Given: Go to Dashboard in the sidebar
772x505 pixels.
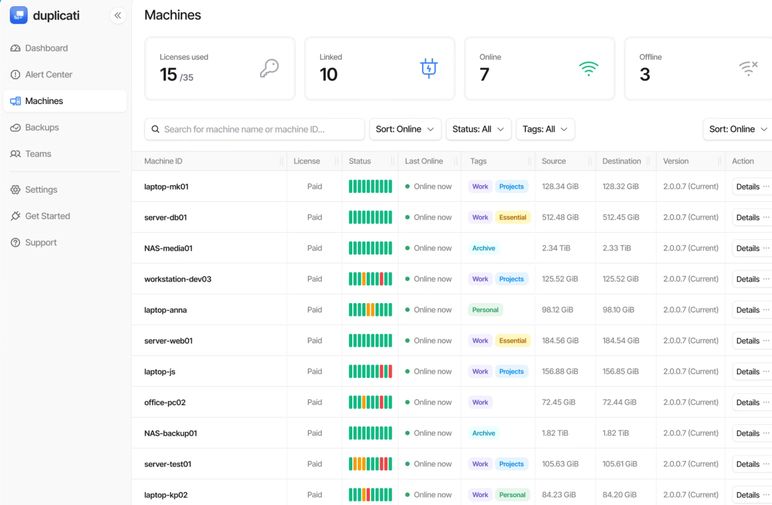Looking at the screenshot, I should 65,48.
